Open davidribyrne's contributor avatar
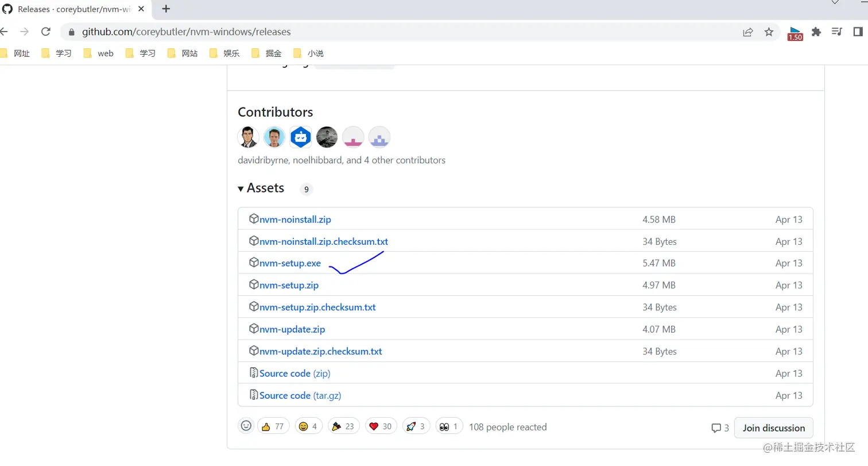 (x=248, y=137)
